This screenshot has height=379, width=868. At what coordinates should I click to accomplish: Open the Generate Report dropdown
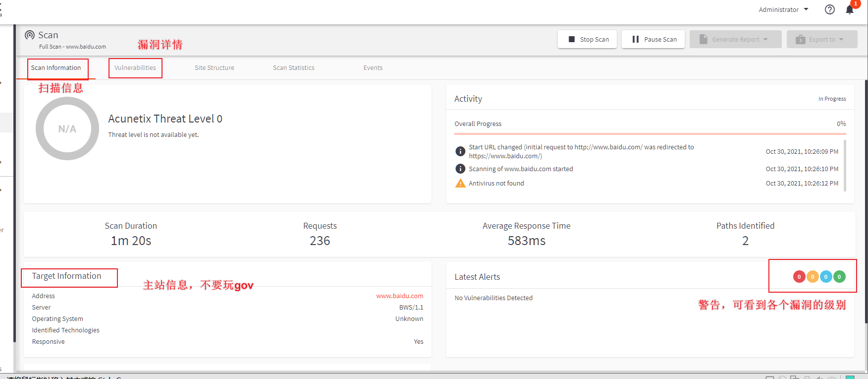coord(735,39)
